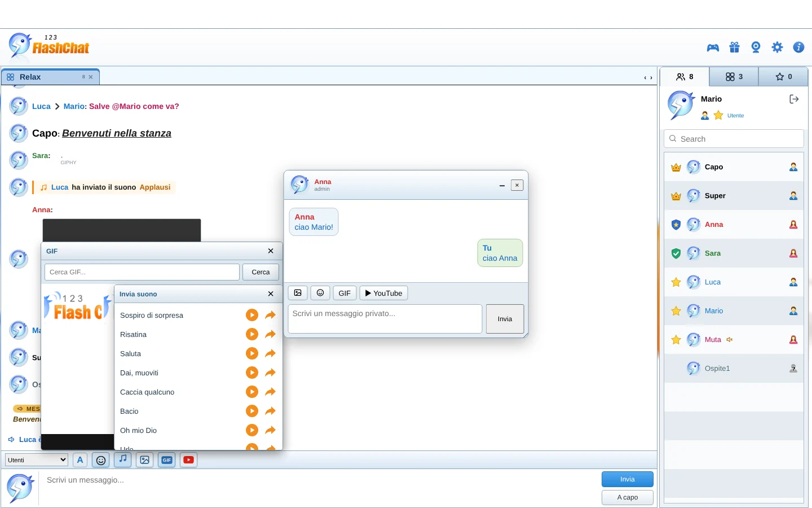The width and height of the screenshot is (812, 508).
Task: Switch to the favorites star tab
Action: 783,77
